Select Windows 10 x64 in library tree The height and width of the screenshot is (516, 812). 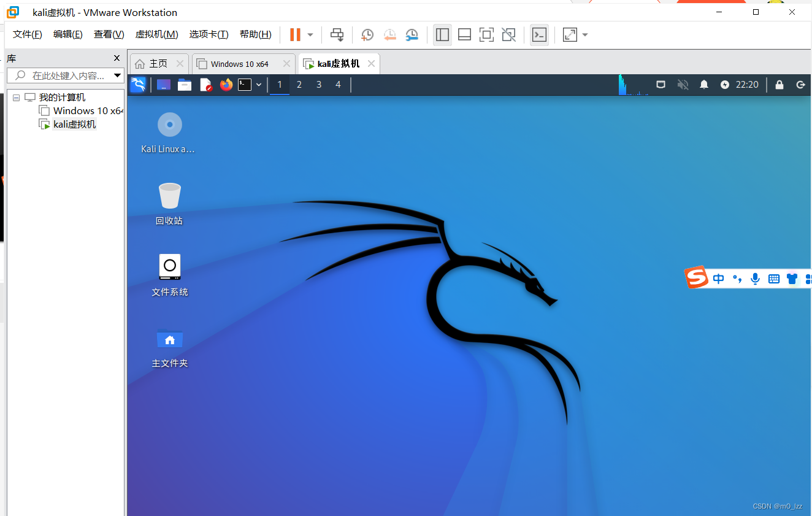click(88, 111)
